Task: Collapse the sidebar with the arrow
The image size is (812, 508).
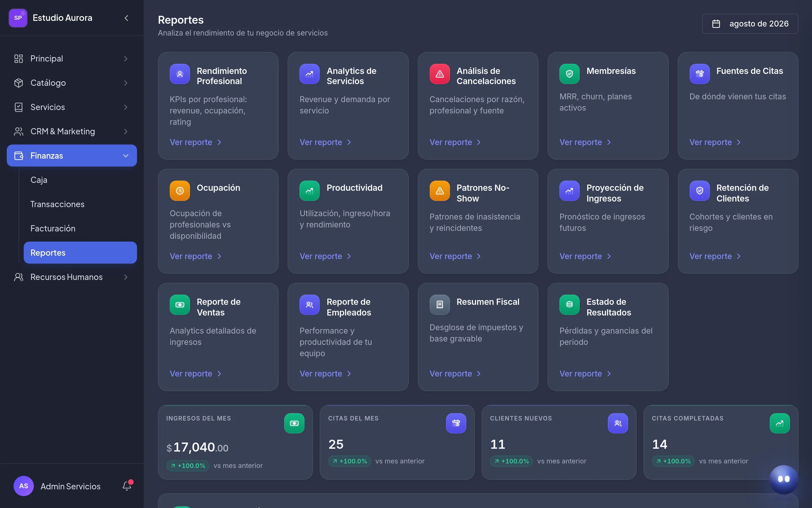Action: click(127, 18)
